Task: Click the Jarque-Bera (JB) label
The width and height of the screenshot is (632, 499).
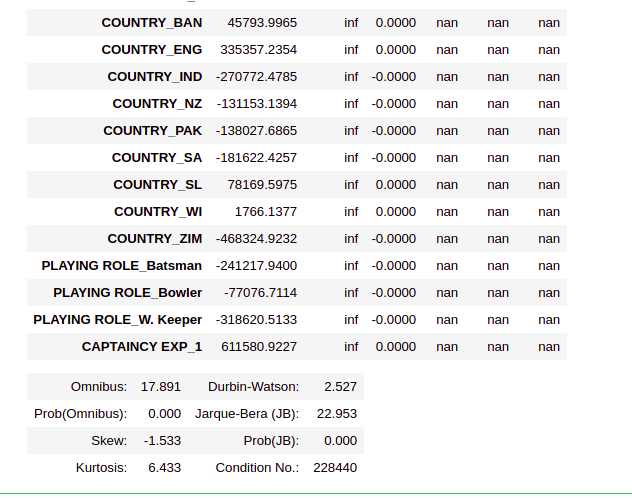Action: [247, 414]
